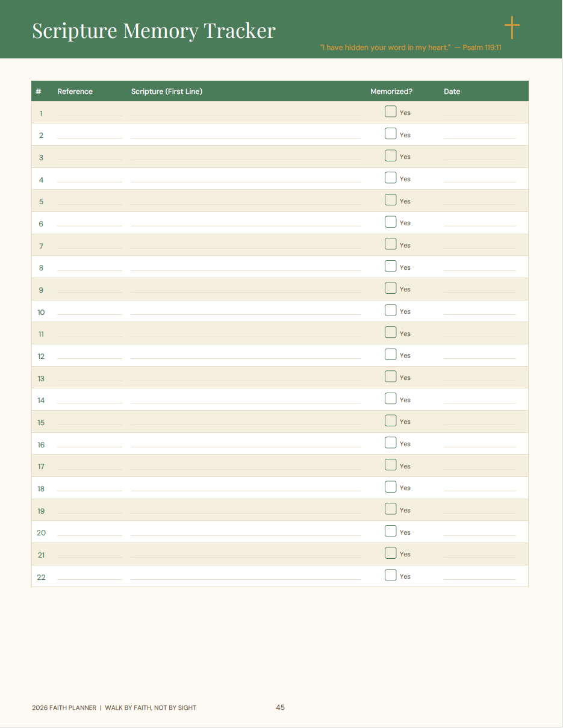563x728 pixels.
Task: Click the Reference line in row 20
Action: (x=90, y=532)
